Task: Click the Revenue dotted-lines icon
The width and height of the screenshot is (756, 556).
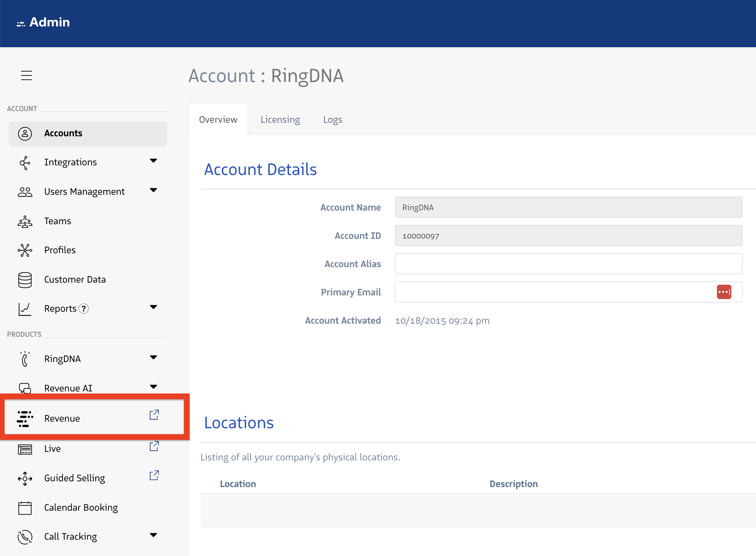Action: [x=25, y=419]
